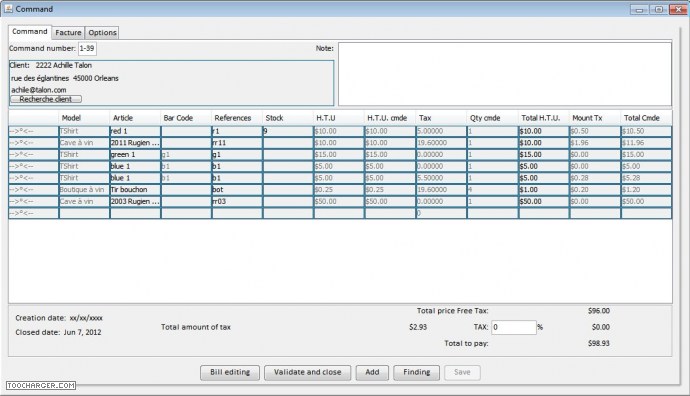
Task: Open the Options tab
Action: 102,33
